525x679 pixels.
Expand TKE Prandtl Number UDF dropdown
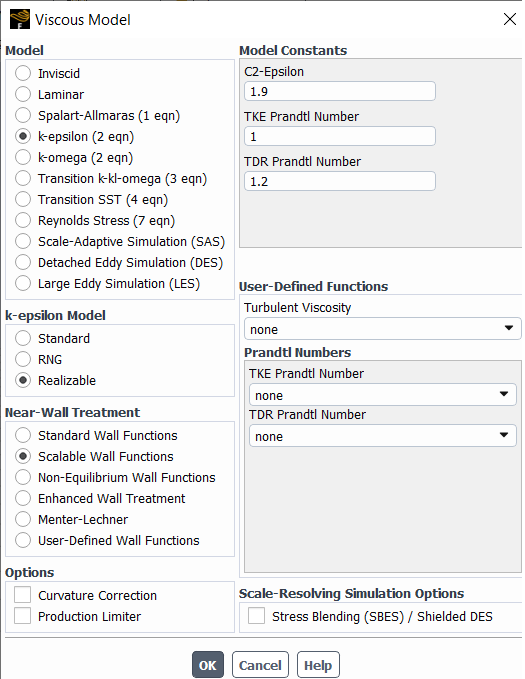coord(382,395)
